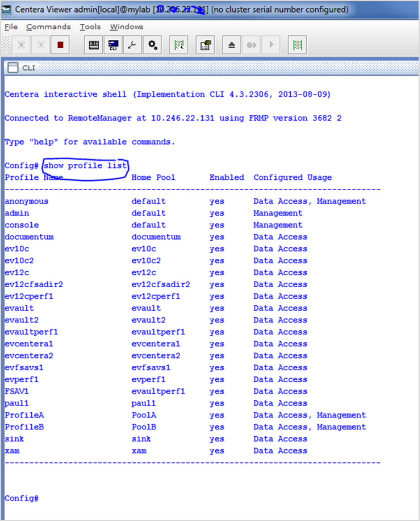Image resolution: width=420 pixels, height=521 pixels.
Task: Click the 'Configured Usage' column header
Action: tap(293, 177)
